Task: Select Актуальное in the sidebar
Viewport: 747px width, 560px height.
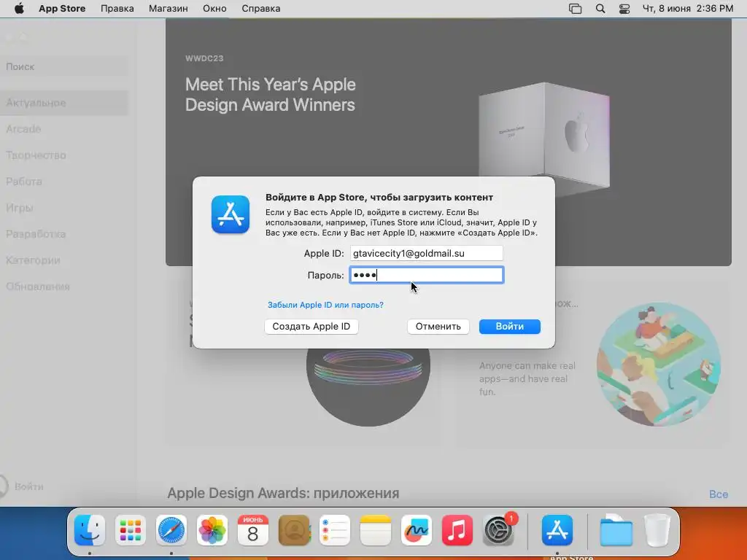Action: 64,103
